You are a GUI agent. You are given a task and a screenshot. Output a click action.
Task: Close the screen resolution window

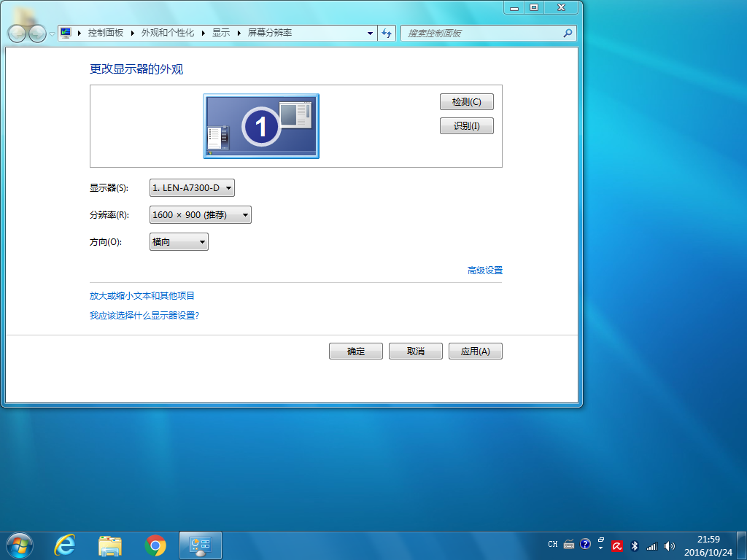coord(561,7)
